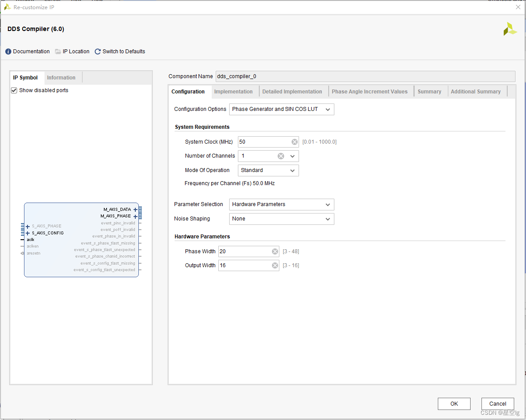The width and height of the screenshot is (526, 420).
Task: Open Phase Angle Increment Values tab
Action: click(x=370, y=92)
